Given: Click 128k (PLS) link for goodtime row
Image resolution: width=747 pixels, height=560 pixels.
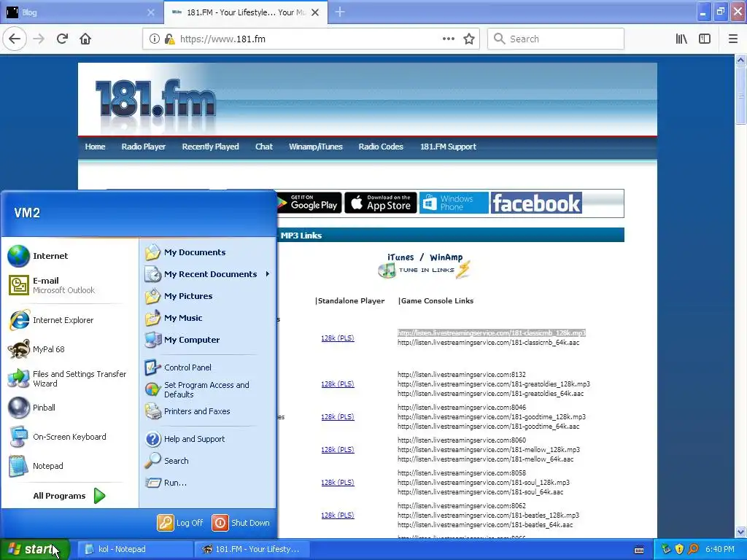Looking at the screenshot, I should pyautogui.click(x=337, y=416).
